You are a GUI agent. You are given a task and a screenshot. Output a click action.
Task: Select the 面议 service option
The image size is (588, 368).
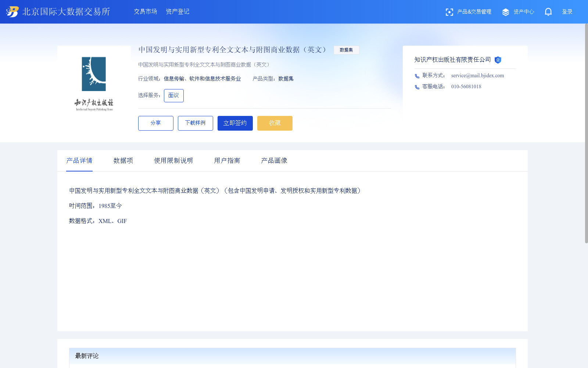174,96
